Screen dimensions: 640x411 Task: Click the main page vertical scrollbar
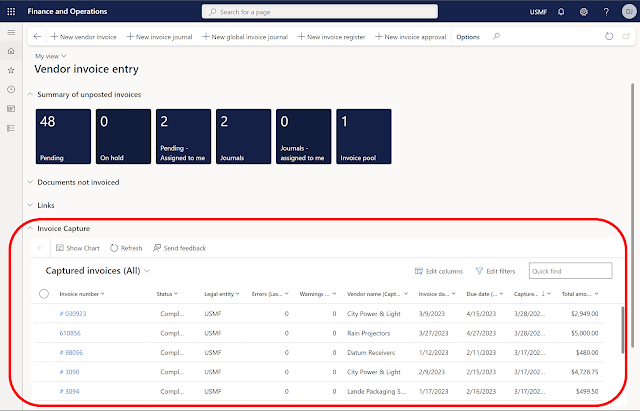633,215
